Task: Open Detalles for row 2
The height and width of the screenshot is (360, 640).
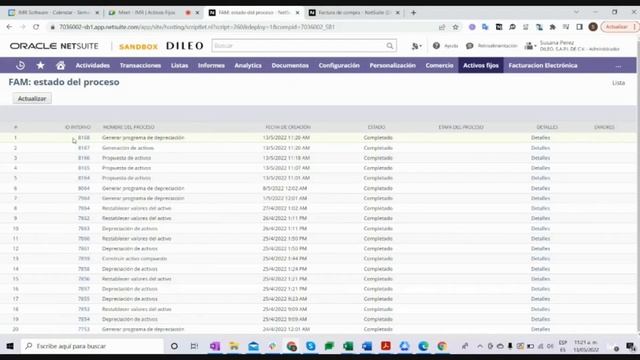Action: pos(540,148)
